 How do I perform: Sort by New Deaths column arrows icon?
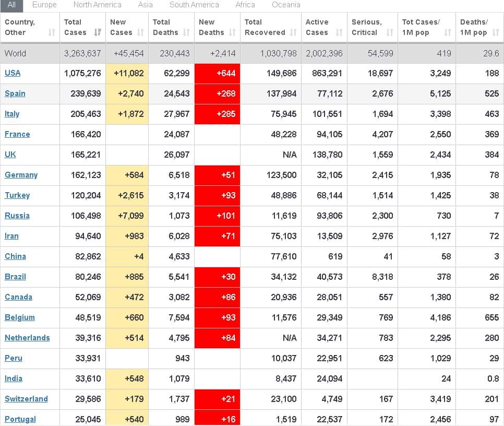pos(232,32)
